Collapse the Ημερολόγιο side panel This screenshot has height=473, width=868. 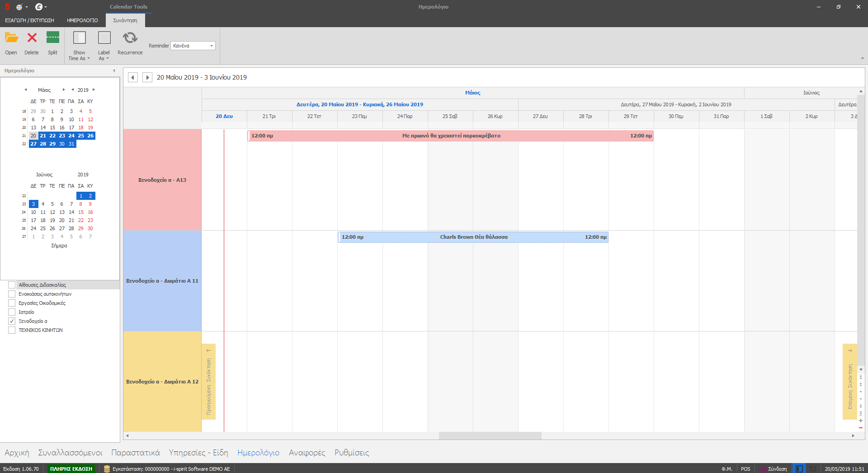[x=114, y=71]
